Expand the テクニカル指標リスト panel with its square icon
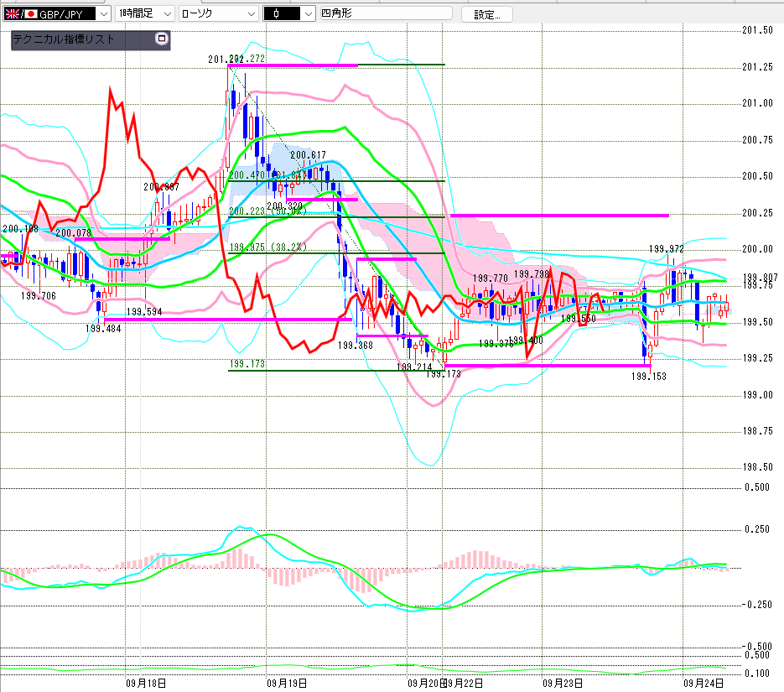Image resolution: width=784 pixels, height=692 pixels. click(x=161, y=39)
